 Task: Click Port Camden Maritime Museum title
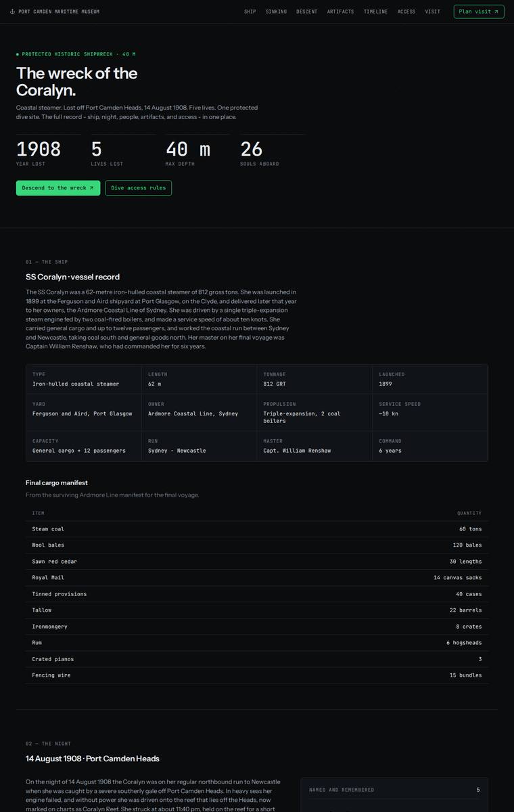coord(59,12)
